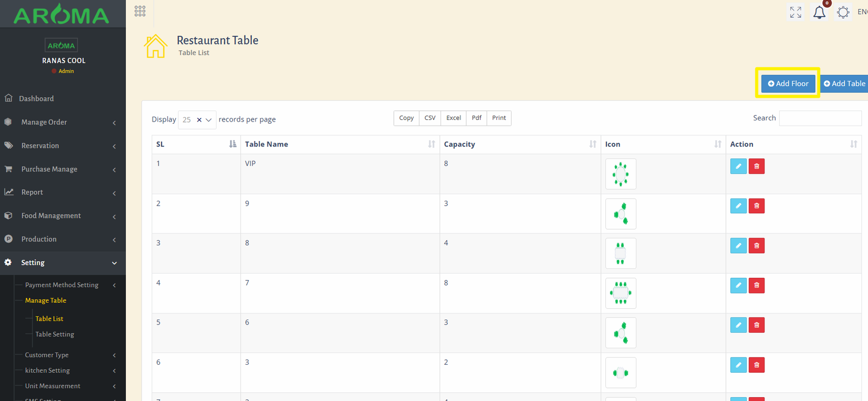Viewport: 868px width, 401px height.
Task: Expand the Manage Order menu
Action: 63,123
